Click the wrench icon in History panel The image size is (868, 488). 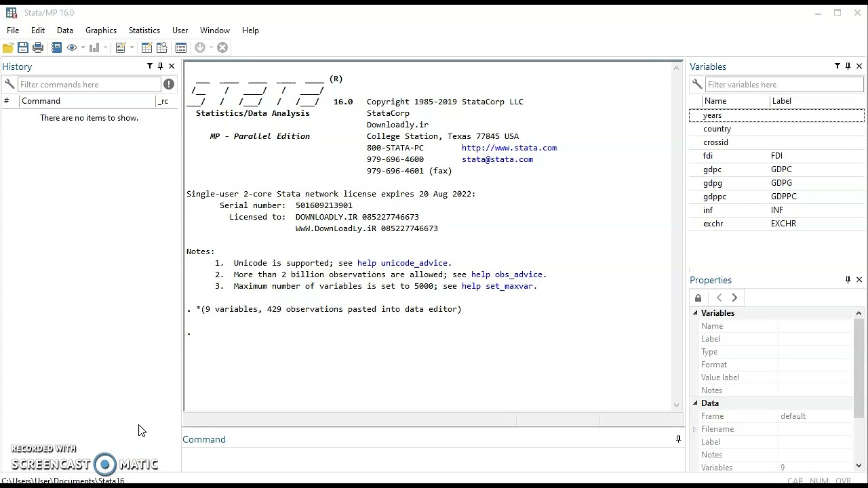[9, 85]
